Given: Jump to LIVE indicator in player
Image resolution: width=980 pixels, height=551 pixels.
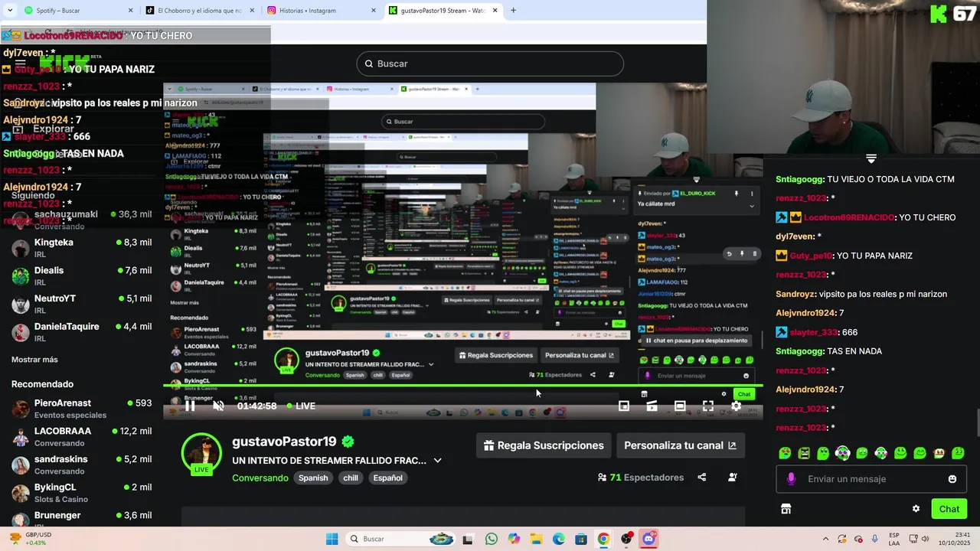Looking at the screenshot, I should pyautogui.click(x=301, y=406).
